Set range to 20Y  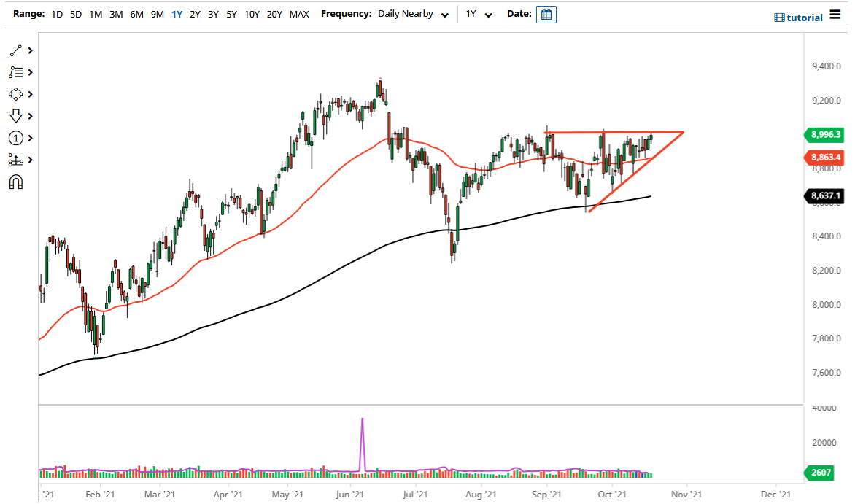pos(274,14)
